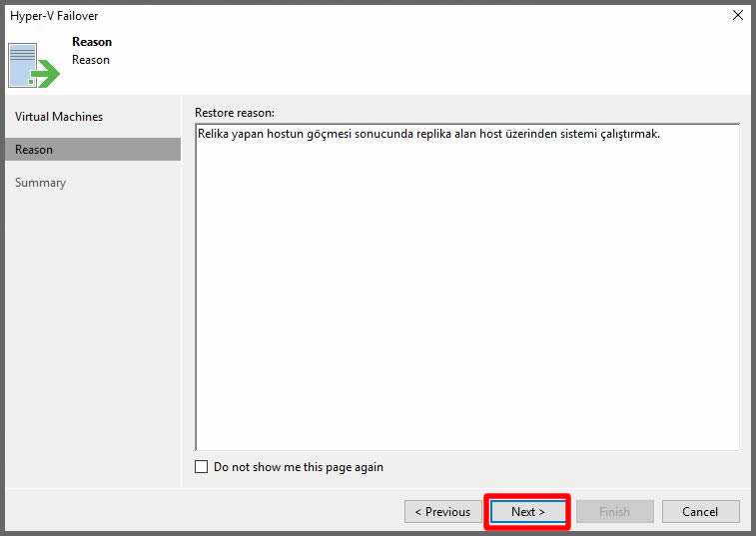Click the Reason subtitle under the heading

[91, 60]
